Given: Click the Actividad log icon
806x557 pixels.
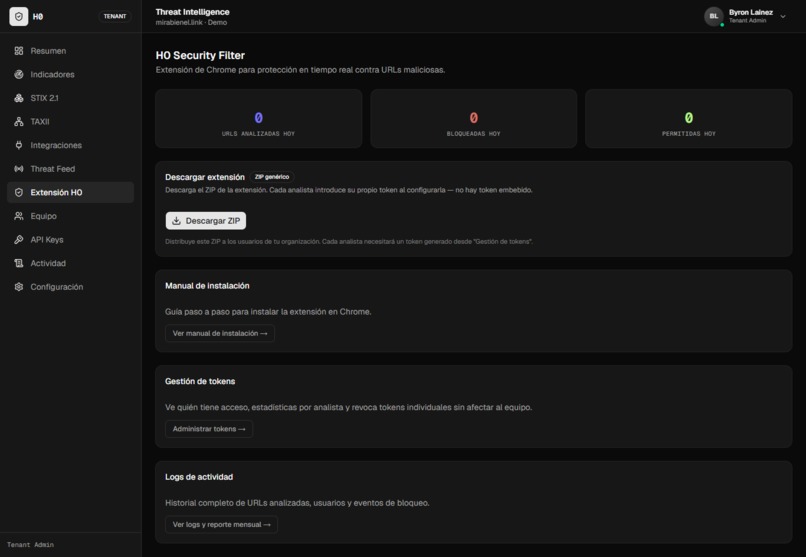Looking at the screenshot, I should click(19, 264).
